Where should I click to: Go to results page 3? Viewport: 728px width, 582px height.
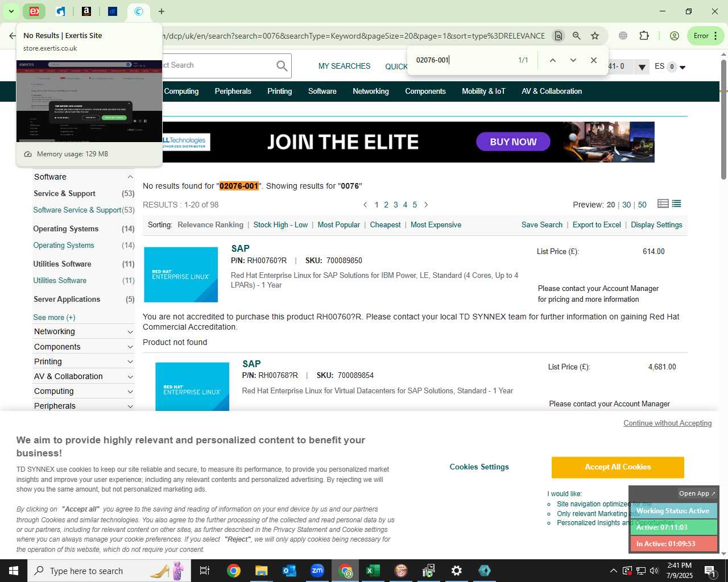click(396, 205)
